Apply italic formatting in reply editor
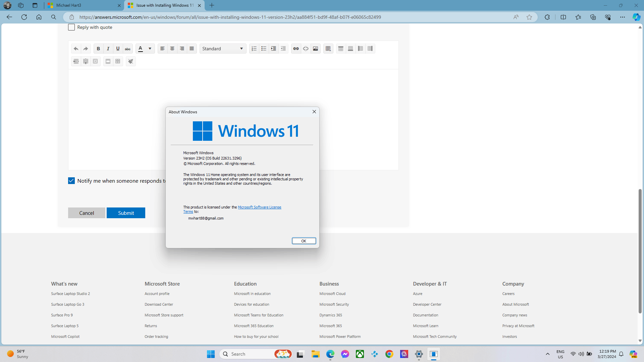 [108, 49]
